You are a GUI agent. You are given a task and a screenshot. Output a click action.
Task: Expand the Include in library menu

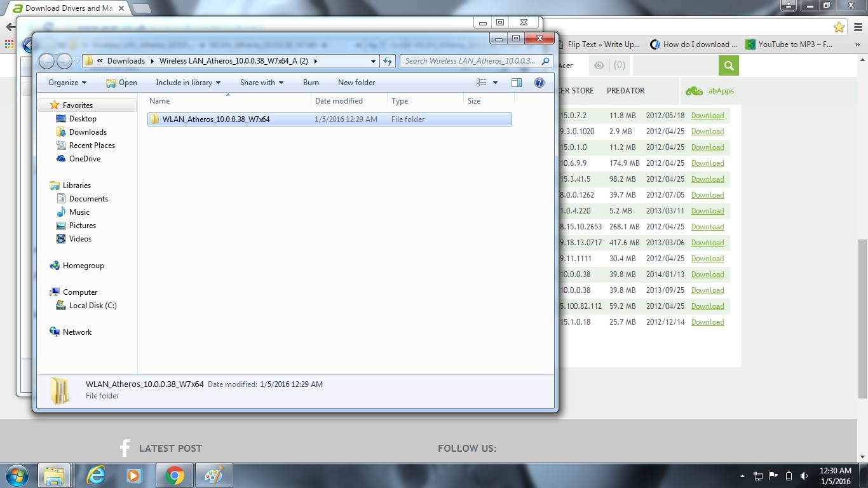click(x=188, y=83)
